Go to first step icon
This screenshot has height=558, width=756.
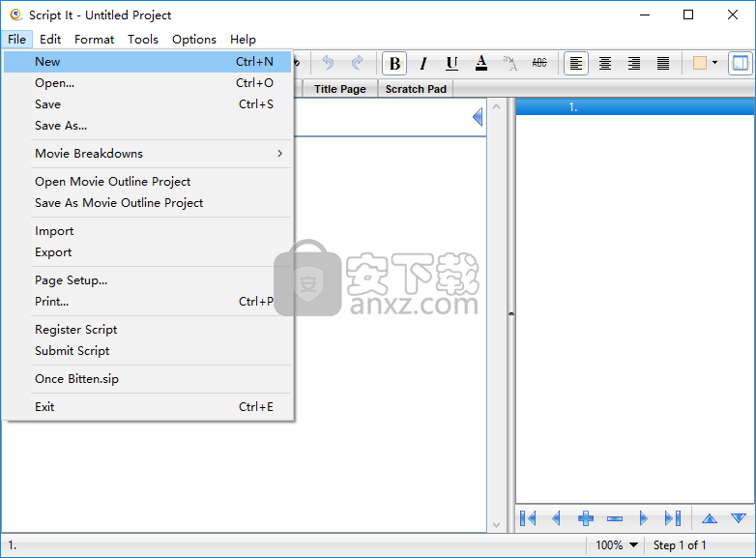click(528, 518)
